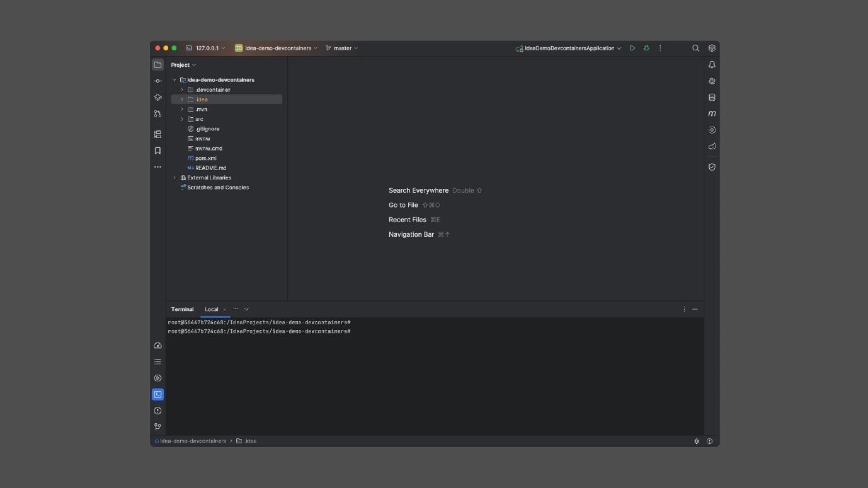Open the Maven tool window
The height and width of the screenshot is (488, 868).
coord(711,113)
